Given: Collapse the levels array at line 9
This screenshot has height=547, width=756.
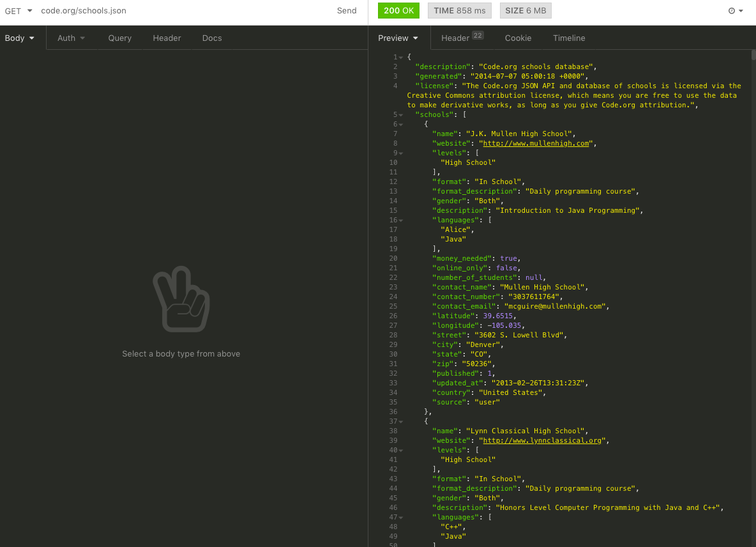Looking at the screenshot, I should point(400,153).
